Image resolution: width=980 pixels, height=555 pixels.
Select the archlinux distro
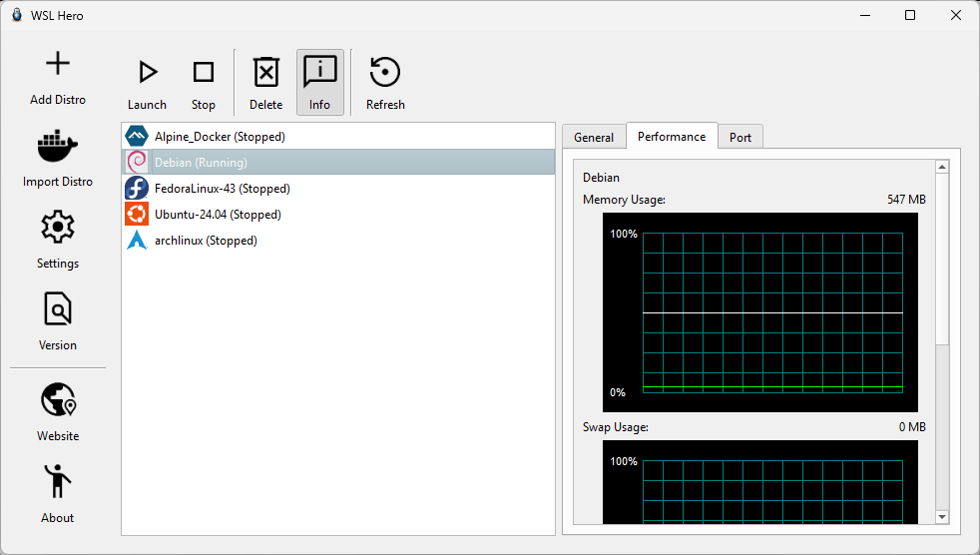206,240
